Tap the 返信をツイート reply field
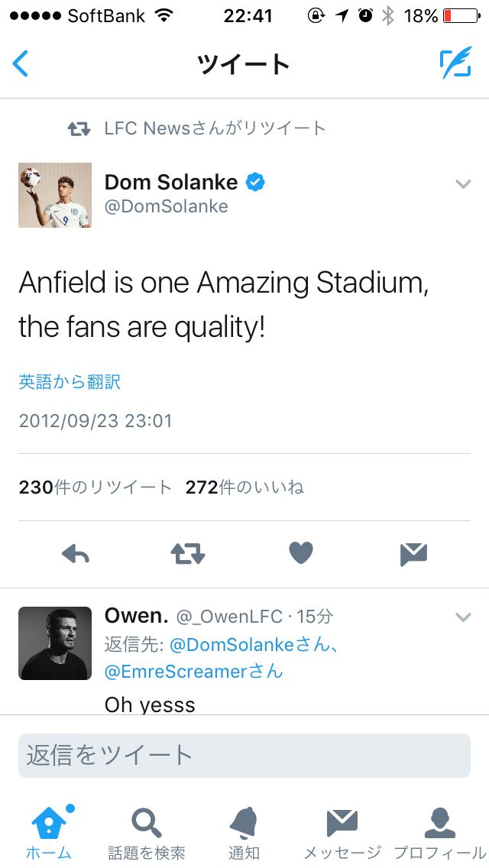This screenshot has height=868, width=489. point(244,756)
